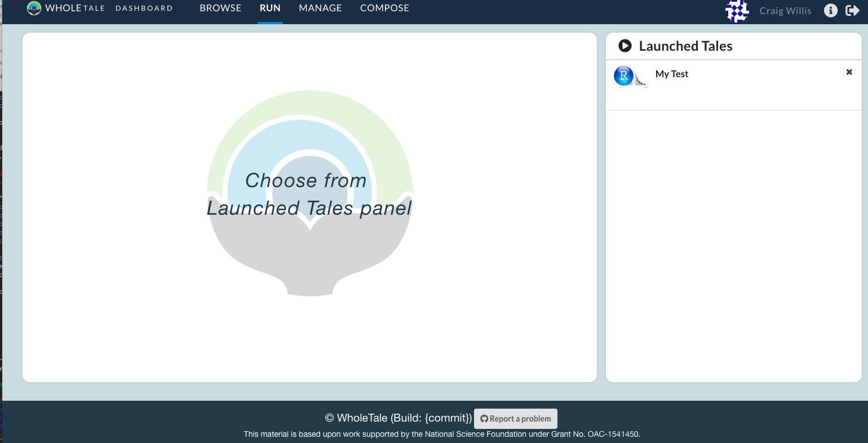Open the MANAGE section
The width and height of the screenshot is (868, 443).
(320, 8)
